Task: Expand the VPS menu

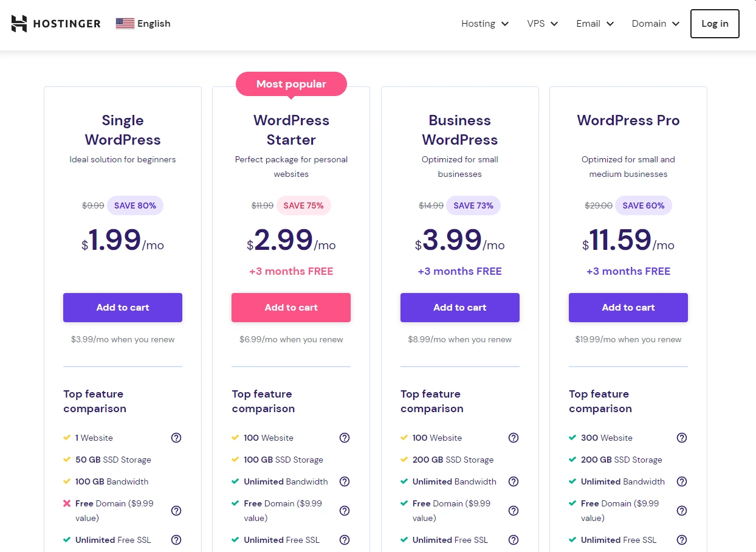Action: tap(543, 24)
